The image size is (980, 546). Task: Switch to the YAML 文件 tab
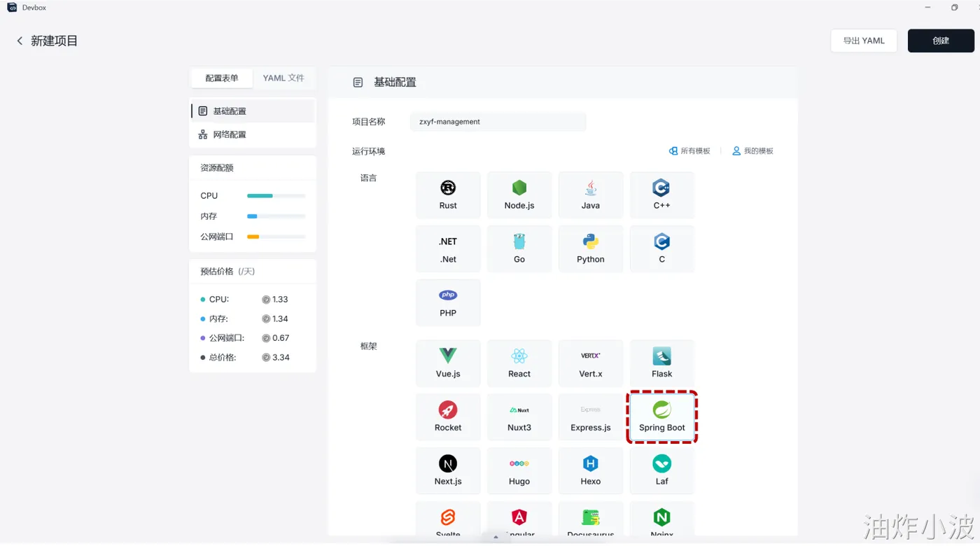click(x=283, y=78)
